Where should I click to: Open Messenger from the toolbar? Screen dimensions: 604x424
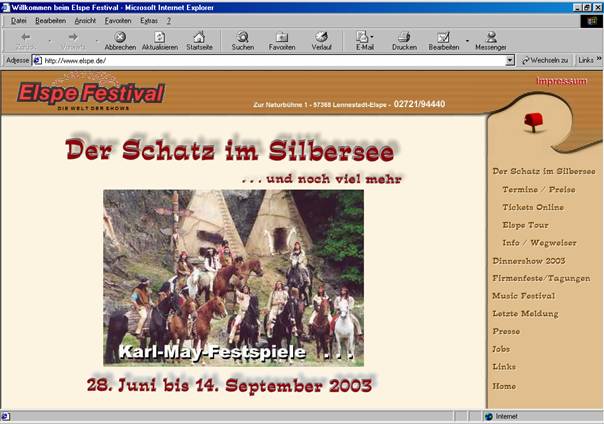491,40
